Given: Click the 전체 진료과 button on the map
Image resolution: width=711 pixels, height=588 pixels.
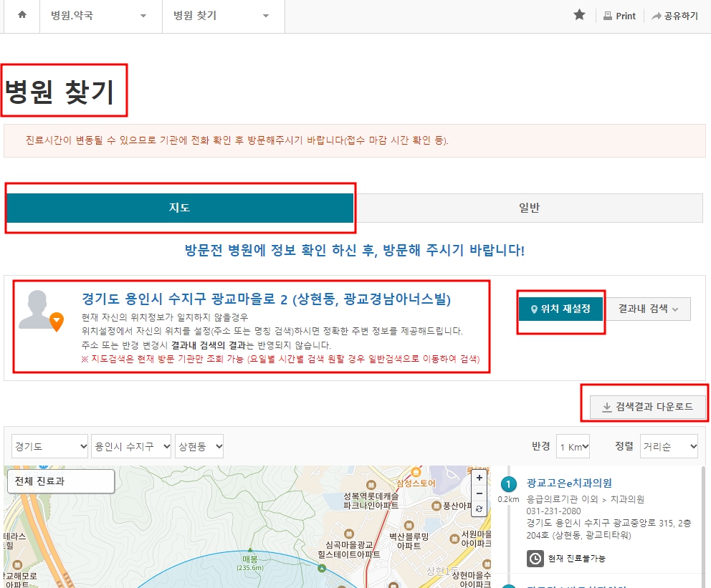Looking at the screenshot, I should (x=60, y=481).
